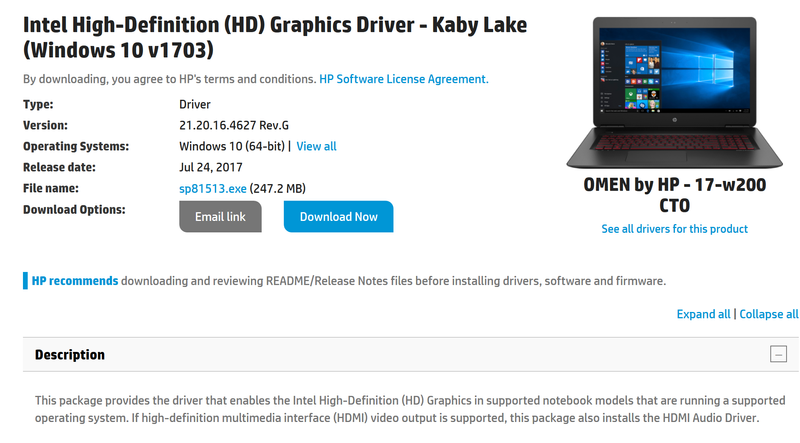Click the OMEN by HP 17-w200 CTO name

pos(674,196)
